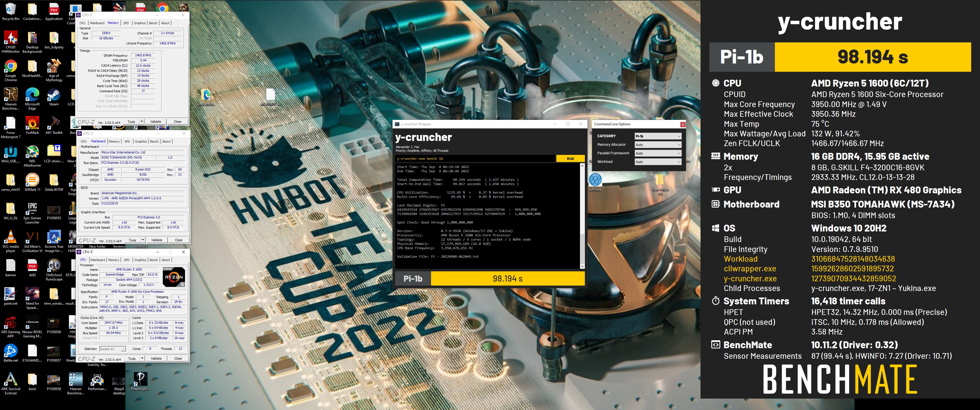Image resolution: width=980 pixels, height=410 pixels.
Task: Click the yellow RUN button in y-cruncher
Action: coord(570,159)
